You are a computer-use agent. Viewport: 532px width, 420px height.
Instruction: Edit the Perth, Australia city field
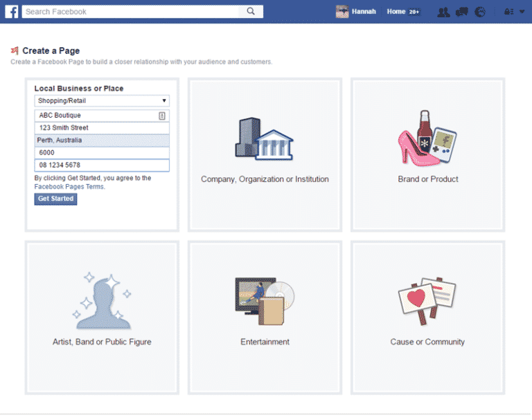[102, 140]
